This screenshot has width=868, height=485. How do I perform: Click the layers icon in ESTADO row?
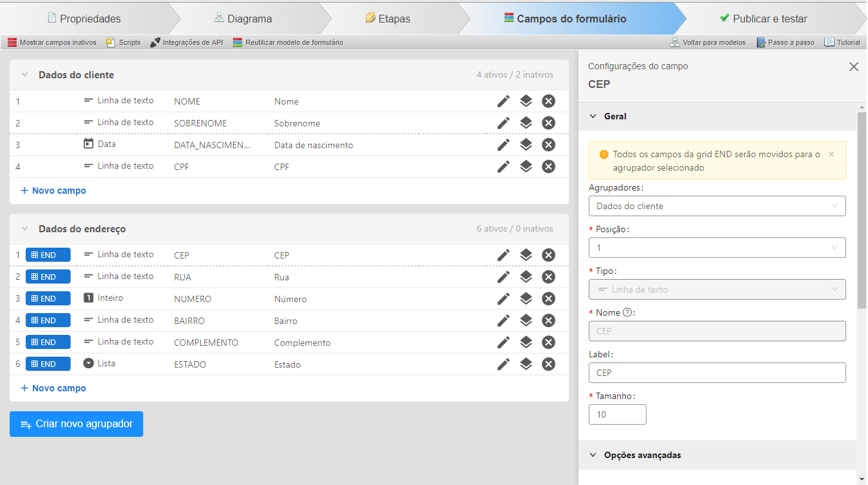(526, 364)
